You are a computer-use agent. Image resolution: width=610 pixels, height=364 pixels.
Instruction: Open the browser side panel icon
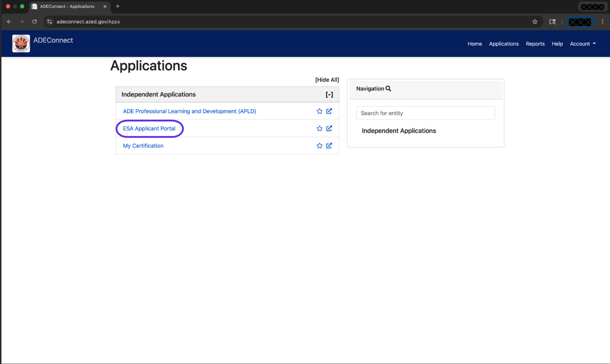pyautogui.click(x=552, y=22)
